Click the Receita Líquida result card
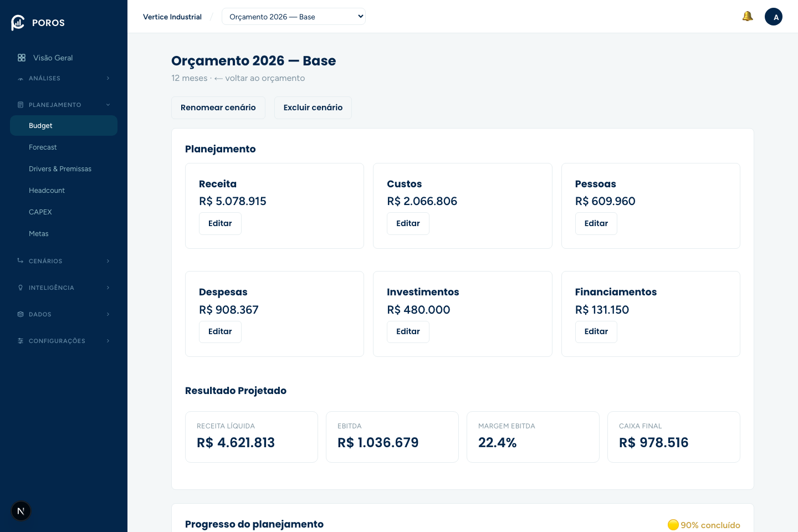798x532 pixels. point(252,437)
